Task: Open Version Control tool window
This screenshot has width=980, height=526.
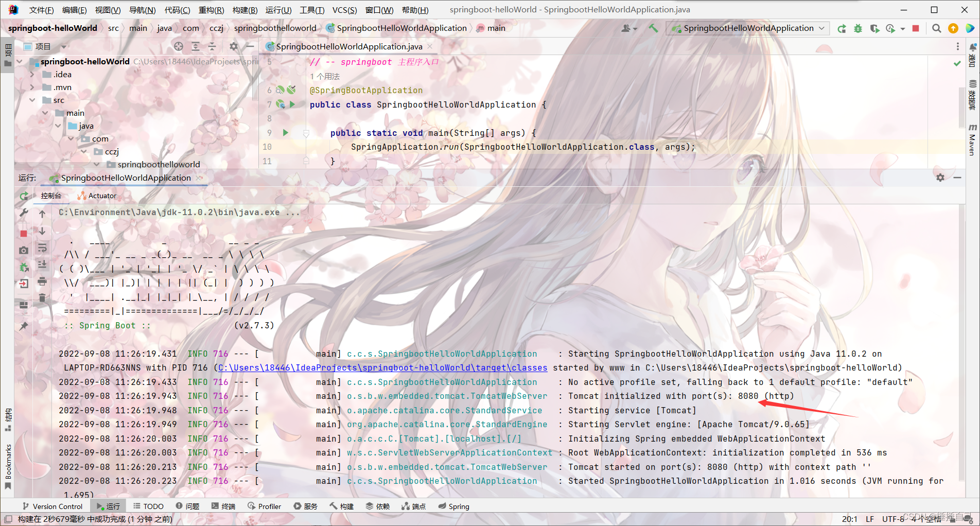Action: [52, 506]
